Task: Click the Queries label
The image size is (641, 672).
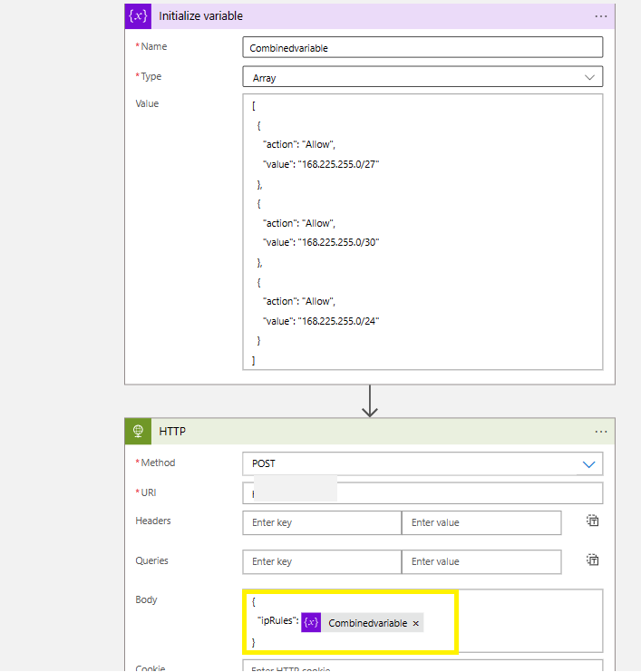Action: pos(151,560)
